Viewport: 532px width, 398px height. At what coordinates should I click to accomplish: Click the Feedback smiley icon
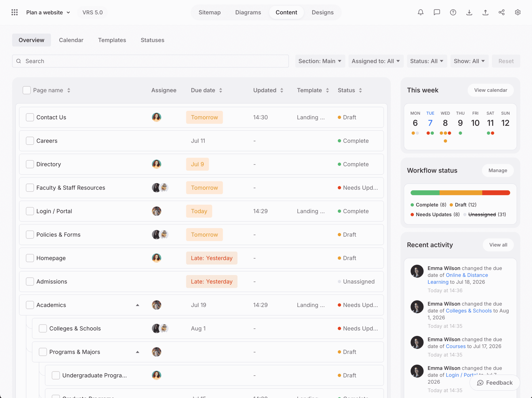(480, 383)
